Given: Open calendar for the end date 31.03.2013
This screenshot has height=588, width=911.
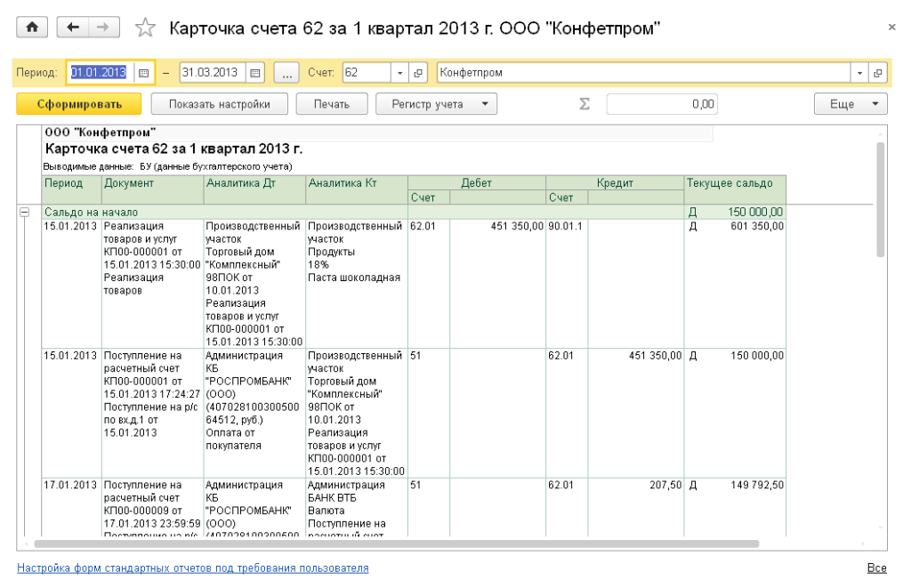Looking at the screenshot, I should [x=254, y=73].
